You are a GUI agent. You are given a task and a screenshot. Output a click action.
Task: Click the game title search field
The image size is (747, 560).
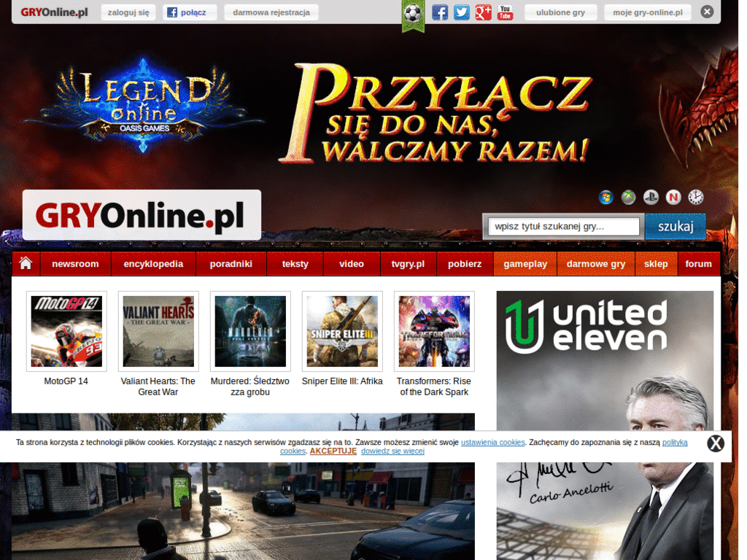tap(563, 226)
